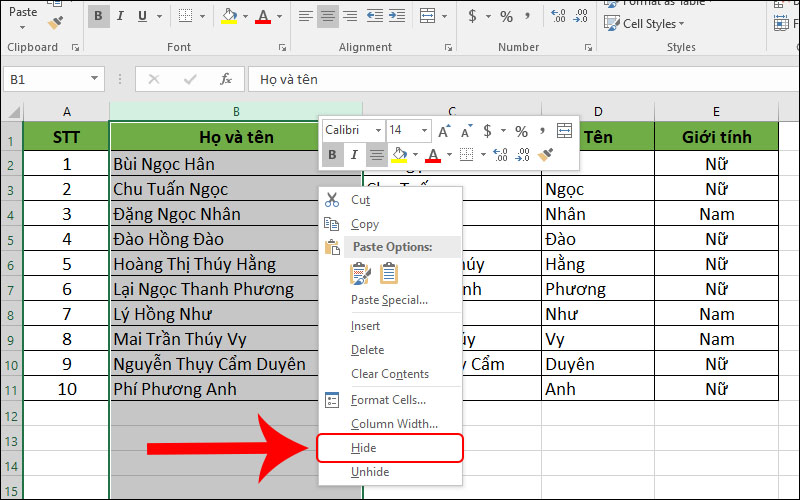Click mini toolbar Format Painter brush
This screenshot has width=800, height=500.
pyautogui.click(x=545, y=155)
